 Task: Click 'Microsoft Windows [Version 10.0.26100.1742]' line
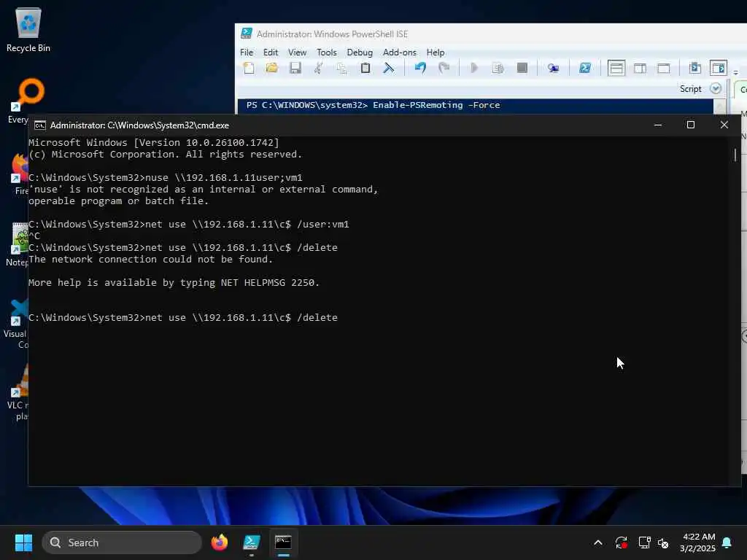pyautogui.click(x=154, y=143)
